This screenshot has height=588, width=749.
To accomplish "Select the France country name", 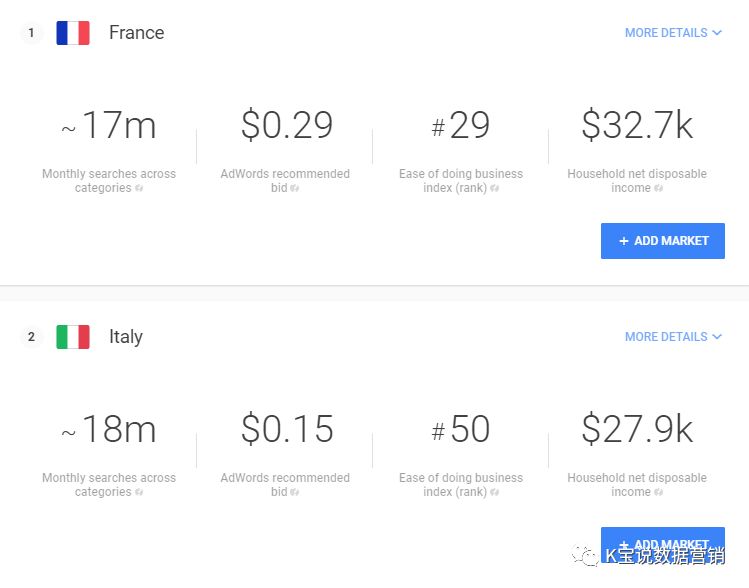I will [x=137, y=32].
